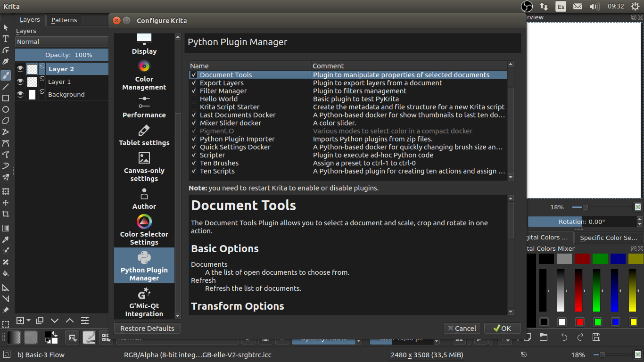
Task: Hide Layer 1 with eye icon
Action: pyautogui.click(x=20, y=82)
